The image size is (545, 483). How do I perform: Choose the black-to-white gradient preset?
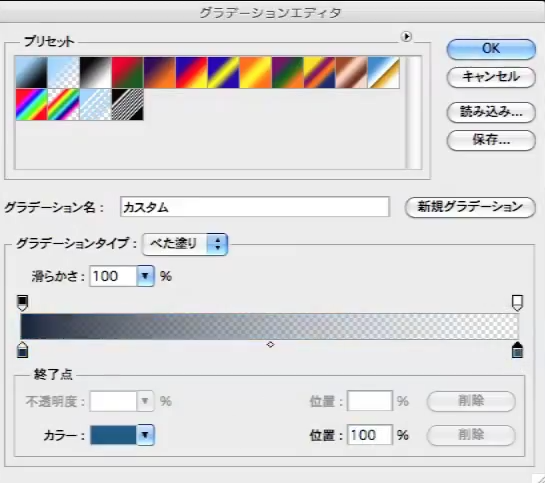point(96,72)
